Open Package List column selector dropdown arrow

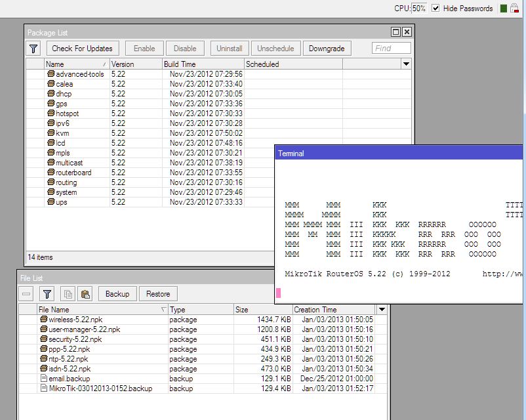(406, 64)
